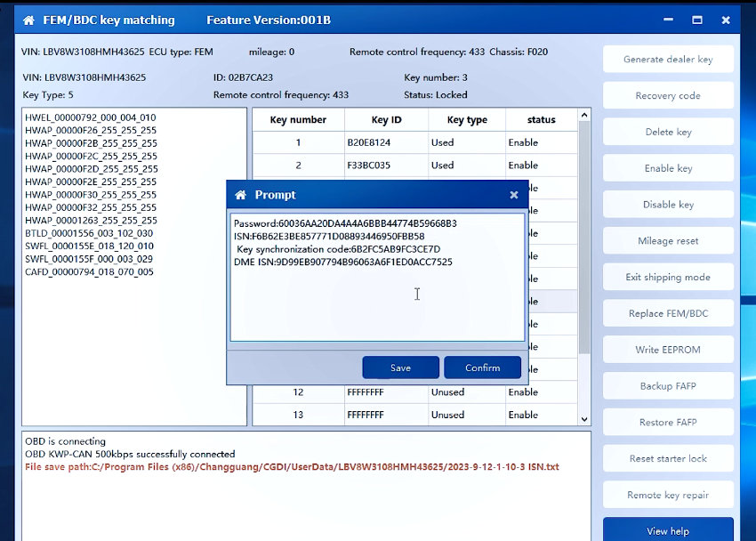
Task: Click the Key ID column header
Action: point(385,120)
